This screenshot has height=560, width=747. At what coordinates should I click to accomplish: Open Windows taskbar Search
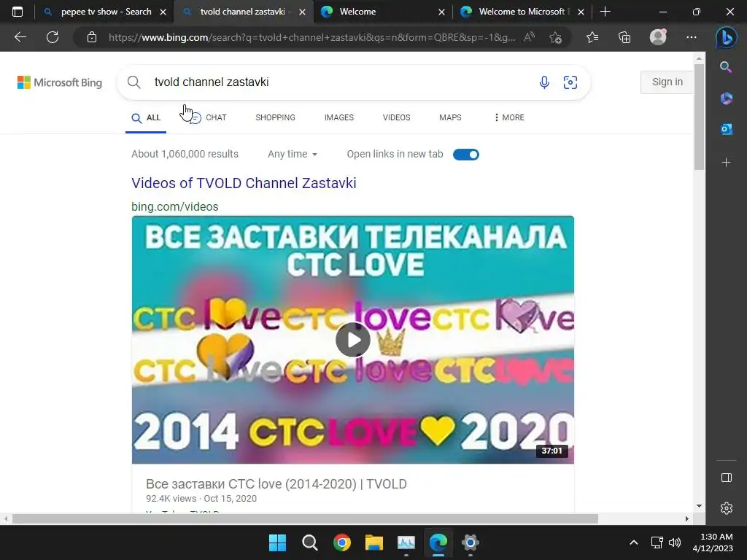tap(309, 542)
